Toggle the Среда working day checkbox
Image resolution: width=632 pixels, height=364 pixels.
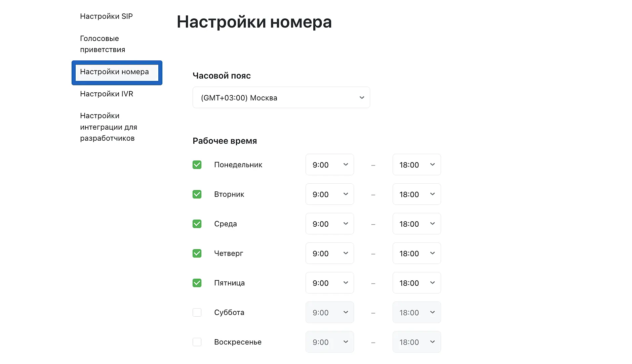click(197, 224)
